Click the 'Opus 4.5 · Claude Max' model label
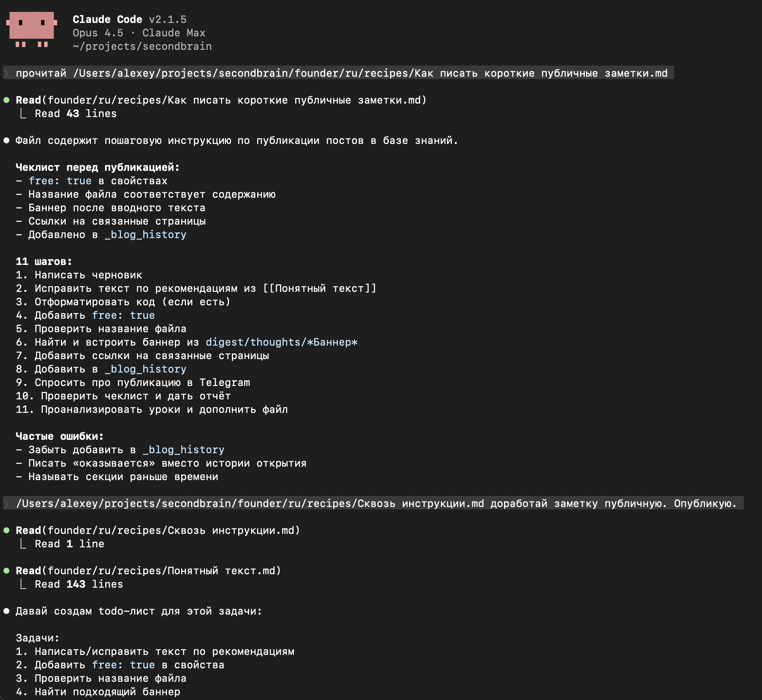Screen dimensions: 762x700 pos(138,33)
